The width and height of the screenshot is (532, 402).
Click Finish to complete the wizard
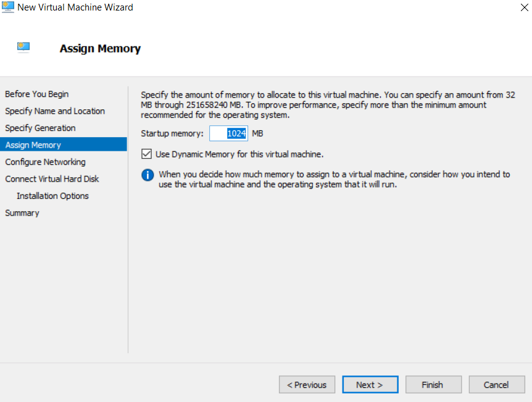coord(433,385)
